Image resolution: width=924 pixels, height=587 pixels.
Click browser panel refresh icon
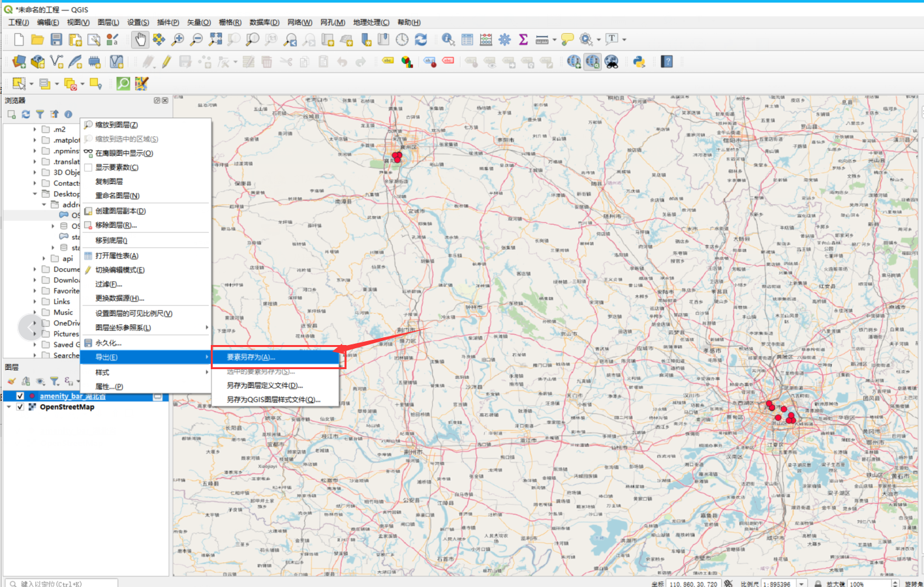pos(25,114)
